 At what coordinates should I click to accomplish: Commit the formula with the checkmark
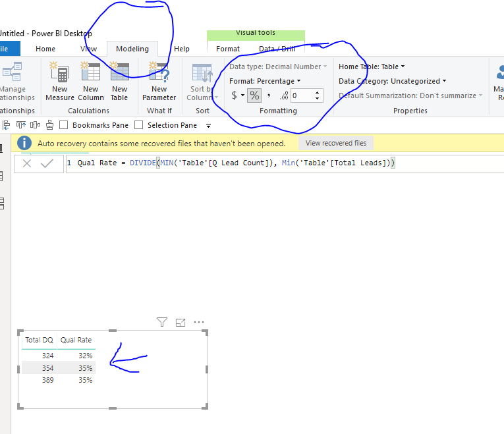coord(47,163)
